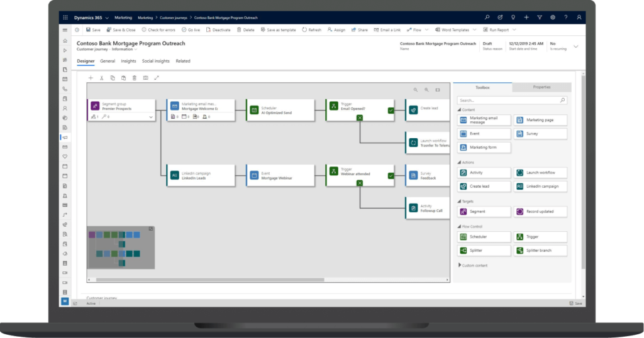Screen dimensions: 644x338
Task: Open the Run Report dropdown arrow
Action: (x=514, y=30)
